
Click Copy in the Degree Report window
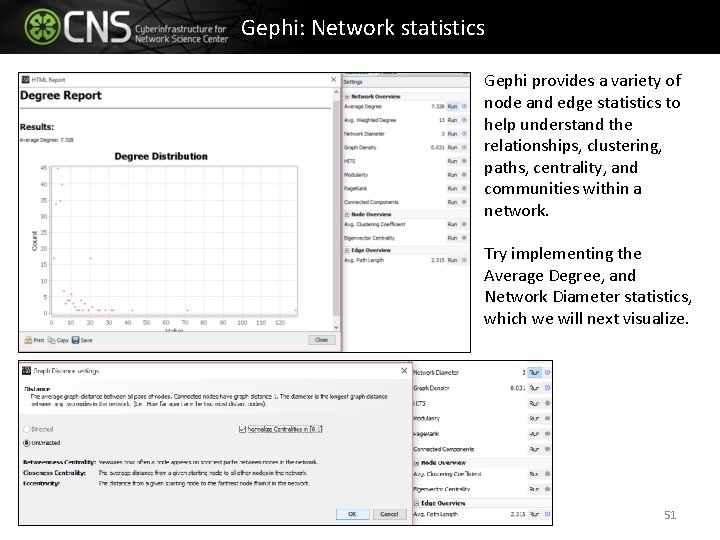coord(58,340)
